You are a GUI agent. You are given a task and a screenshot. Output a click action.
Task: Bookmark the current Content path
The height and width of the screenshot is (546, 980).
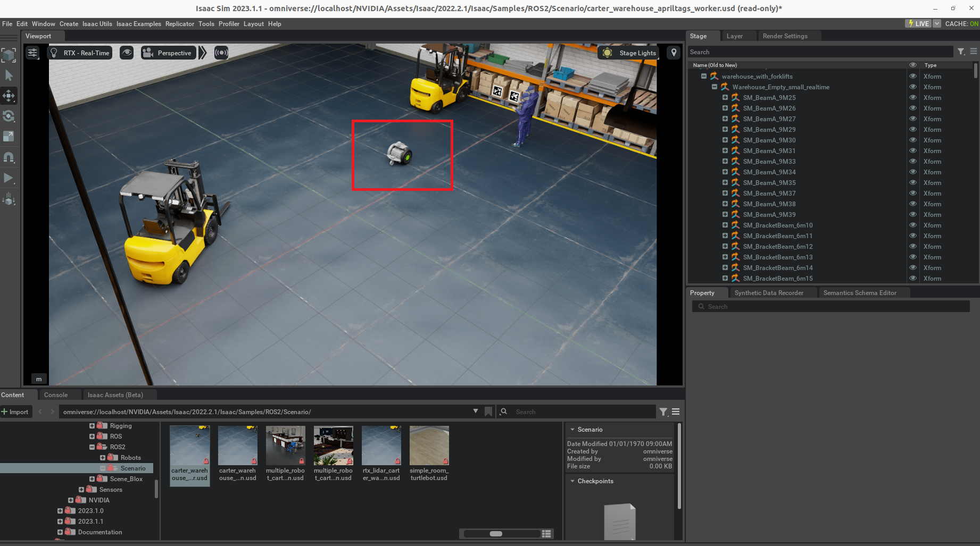click(488, 412)
